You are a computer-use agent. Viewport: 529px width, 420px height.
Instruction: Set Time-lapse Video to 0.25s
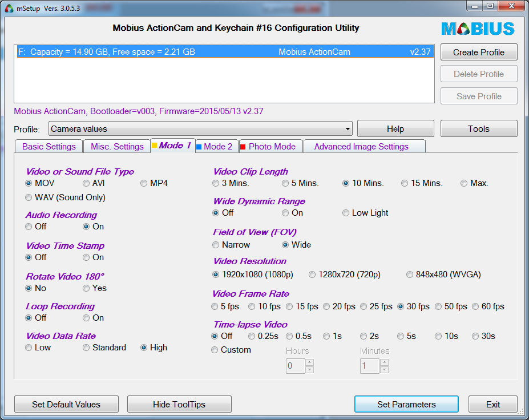click(264, 336)
